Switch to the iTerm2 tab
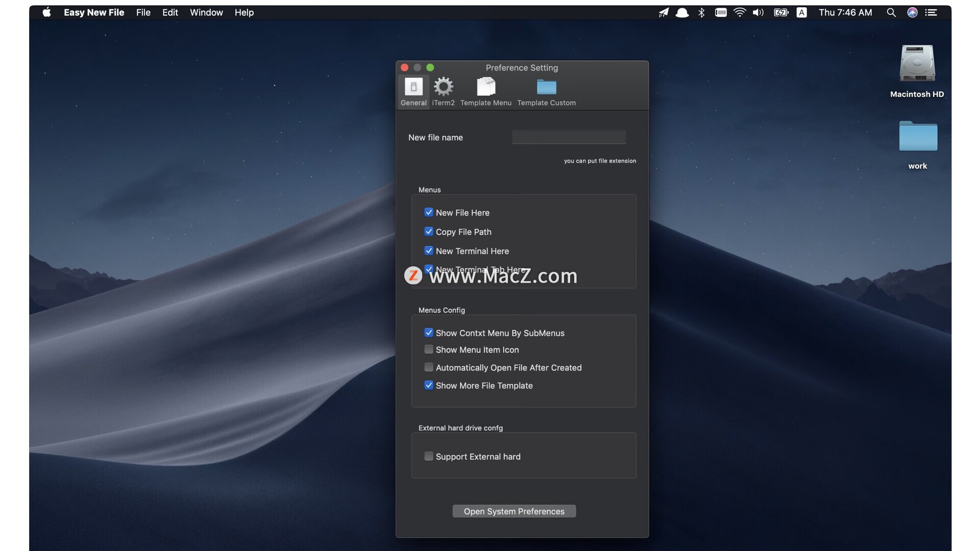Image resolution: width=980 pixels, height=551 pixels. pyautogui.click(x=443, y=92)
